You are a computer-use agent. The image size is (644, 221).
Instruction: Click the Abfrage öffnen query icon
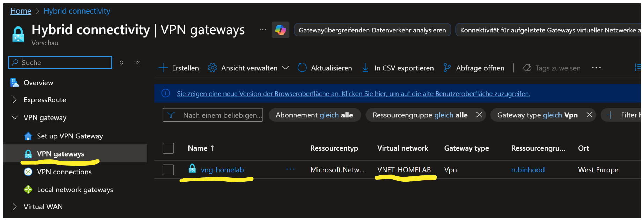(446, 68)
